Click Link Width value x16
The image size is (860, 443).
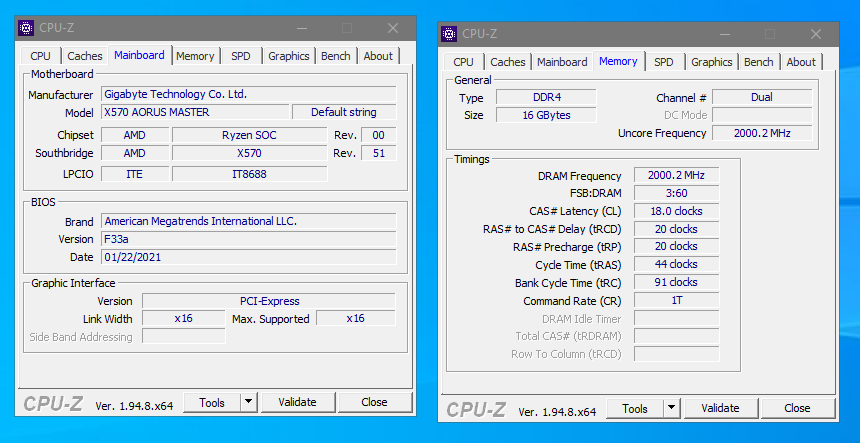[x=184, y=319]
